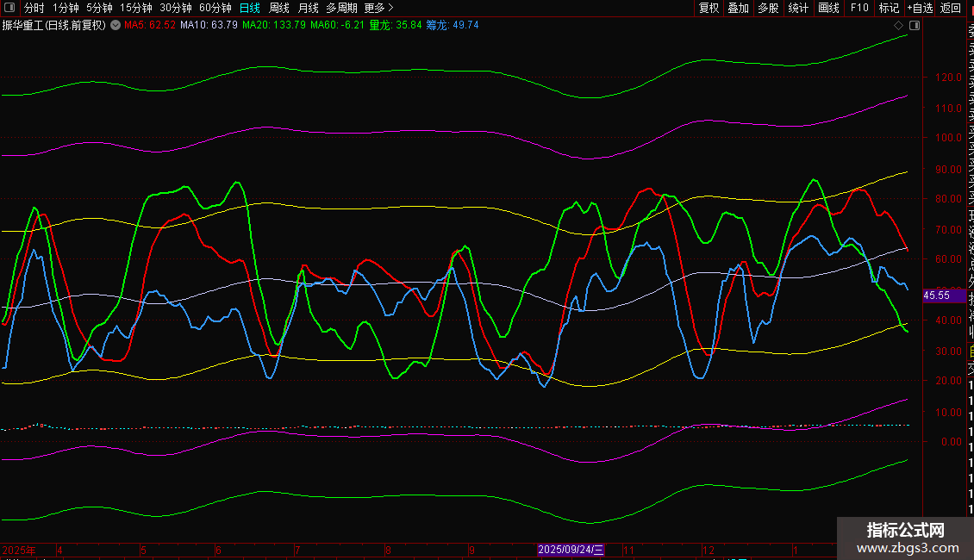Click the 2025/09/24 date marker on timeline
Image resolution: width=974 pixels, height=560 pixels.
[571, 550]
